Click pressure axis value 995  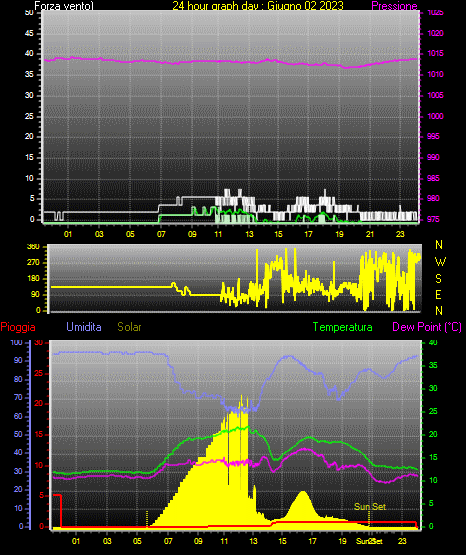coord(433,136)
